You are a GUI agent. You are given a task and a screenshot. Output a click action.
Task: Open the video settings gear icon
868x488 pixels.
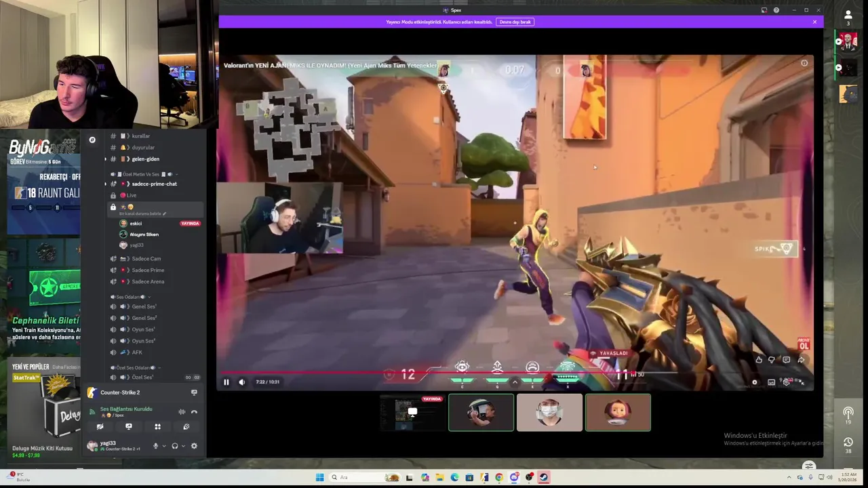(786, 382)
